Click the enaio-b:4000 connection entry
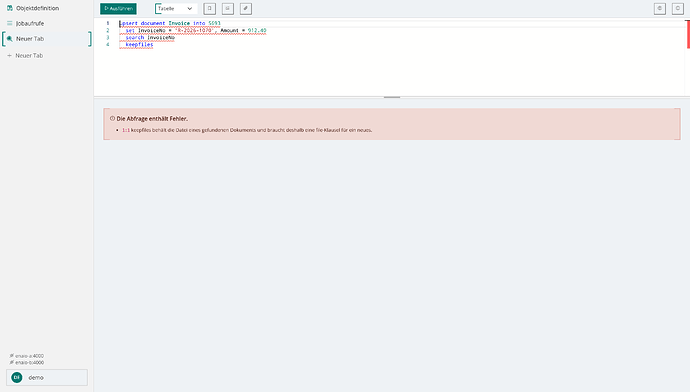Screen dimensions: 690x392 tap(27, 363)
